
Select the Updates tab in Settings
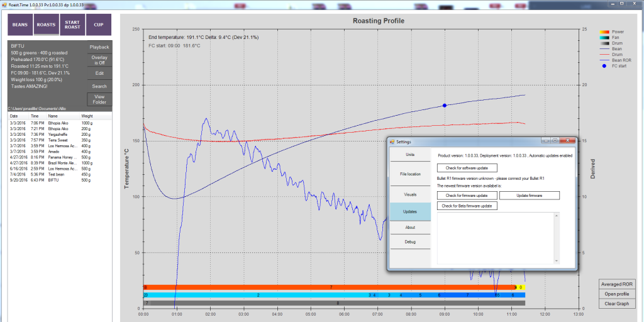410,211
